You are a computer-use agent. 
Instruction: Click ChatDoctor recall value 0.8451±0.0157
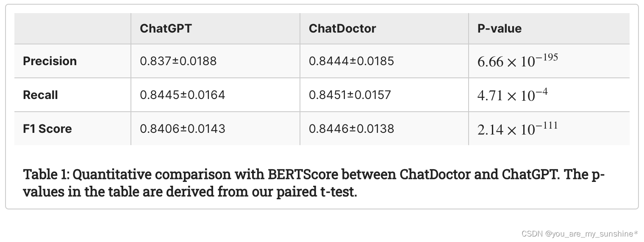[350, 95]
